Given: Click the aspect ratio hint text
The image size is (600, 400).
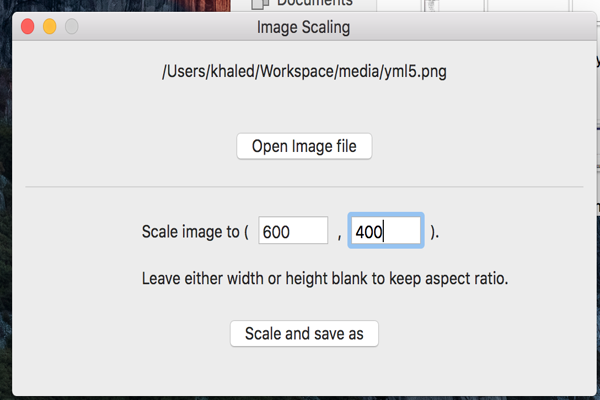Looking at the screenshot, I should tap(325, 279).
